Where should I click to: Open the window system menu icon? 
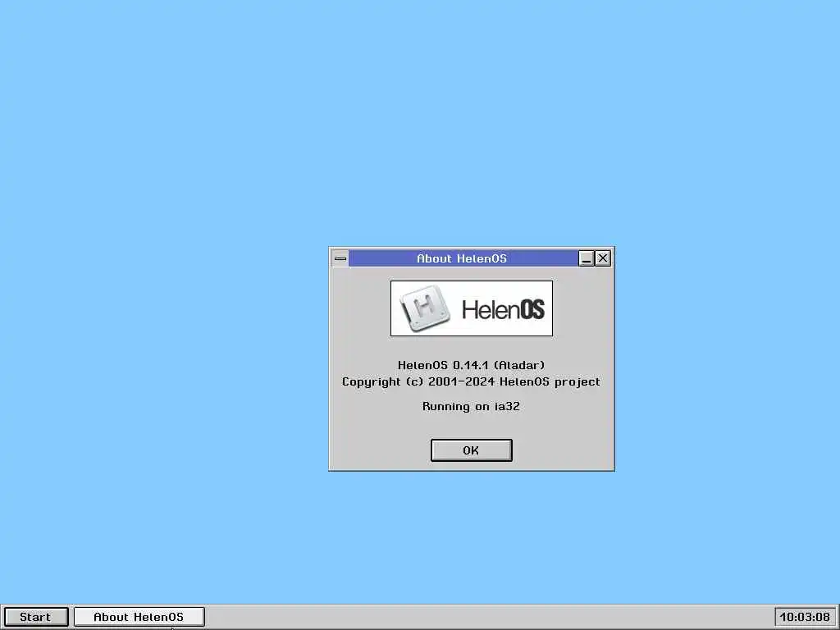click(340, 258)
